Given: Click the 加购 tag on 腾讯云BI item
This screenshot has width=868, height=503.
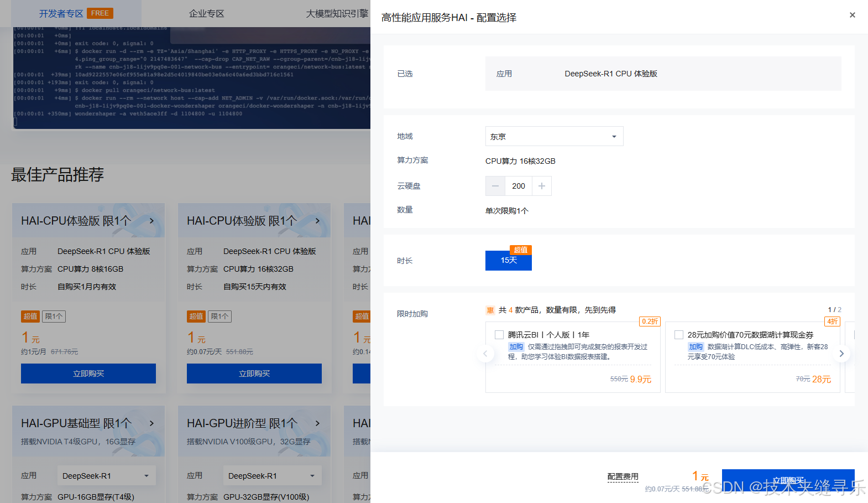Looking at the screenshot, I should click(x=516, y=347).
